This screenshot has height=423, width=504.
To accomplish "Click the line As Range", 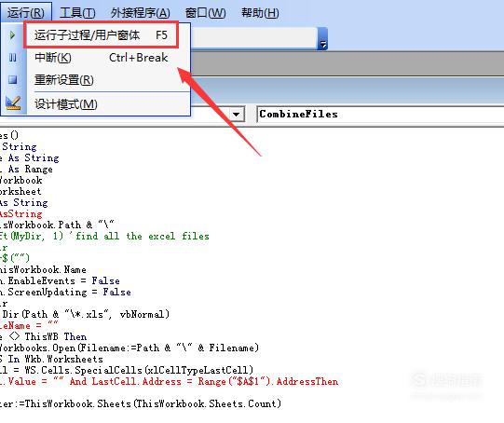I will pyautogui.click(x=26, y=169).
